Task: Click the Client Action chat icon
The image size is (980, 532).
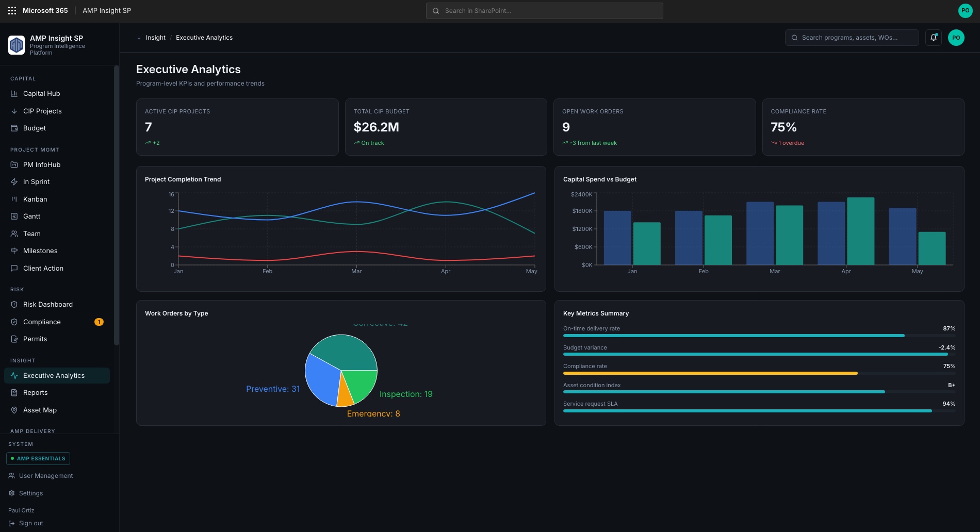Action: click(14, 268)
